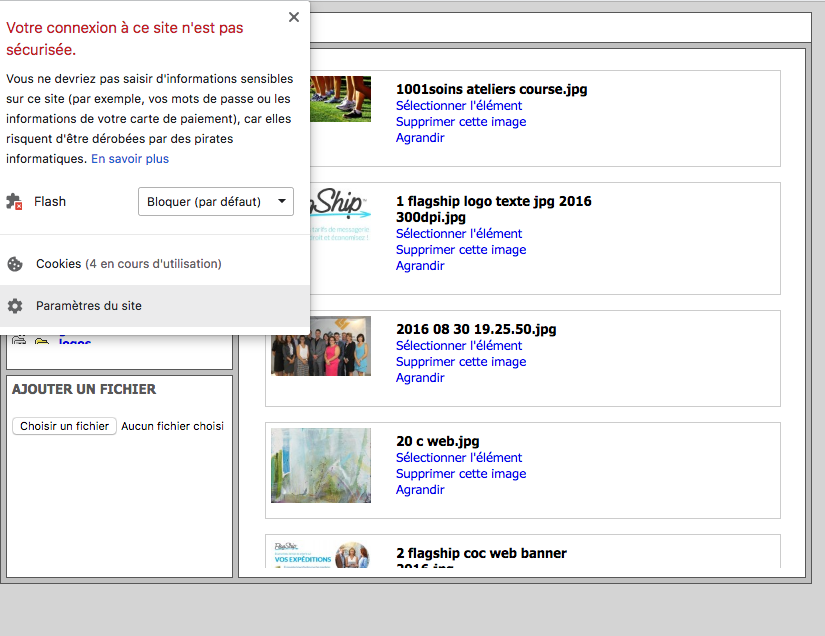Click the Flash plugin icon
Image resolution: width=825 pixels, height=636 pixels.
click(14, 201)
